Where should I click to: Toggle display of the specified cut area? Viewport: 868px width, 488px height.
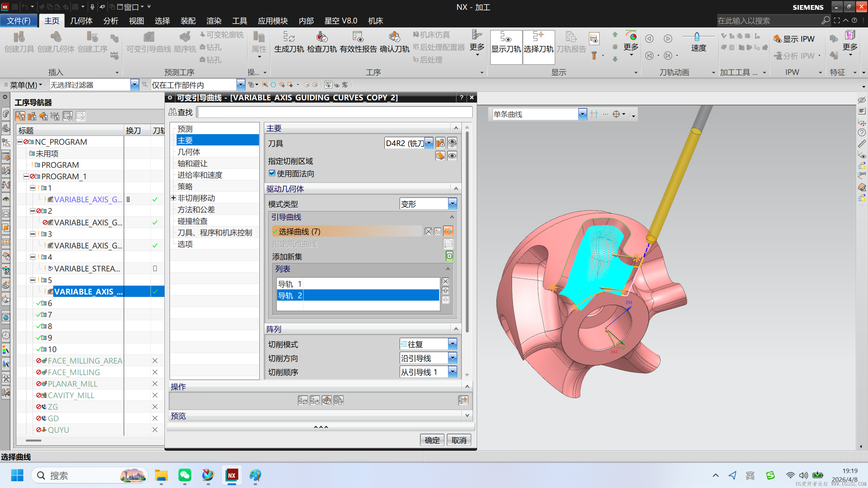tap(452, 156)
